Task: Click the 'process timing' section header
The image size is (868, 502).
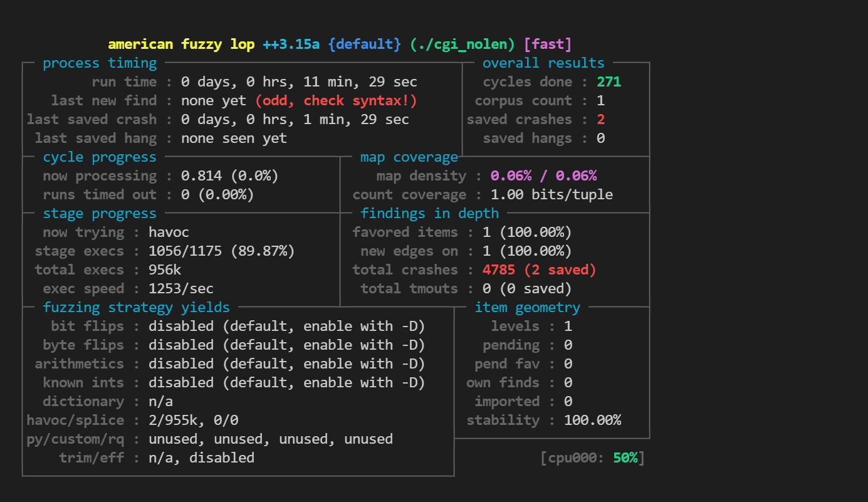Action: pos(100,63)
